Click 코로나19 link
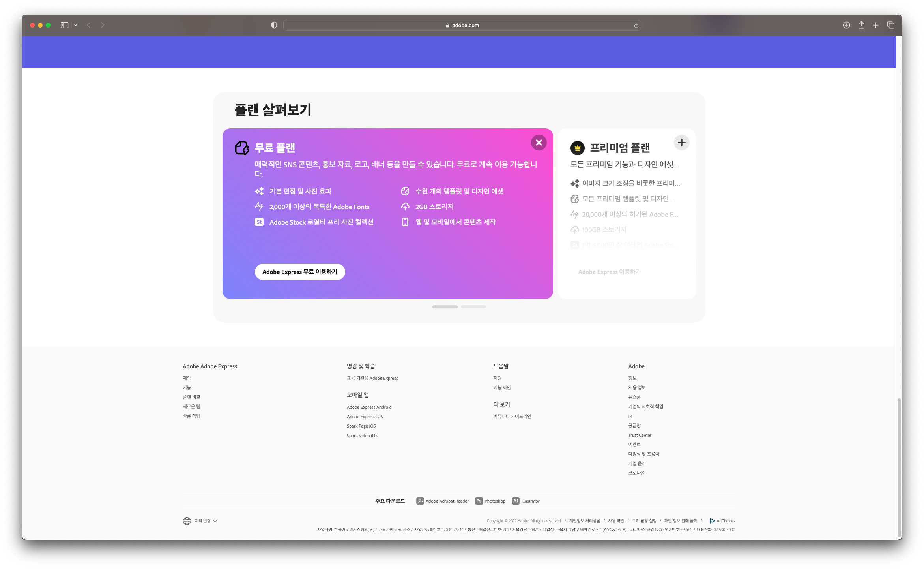The height and width of the screenshot is (569, 924). tap(636, 473)
